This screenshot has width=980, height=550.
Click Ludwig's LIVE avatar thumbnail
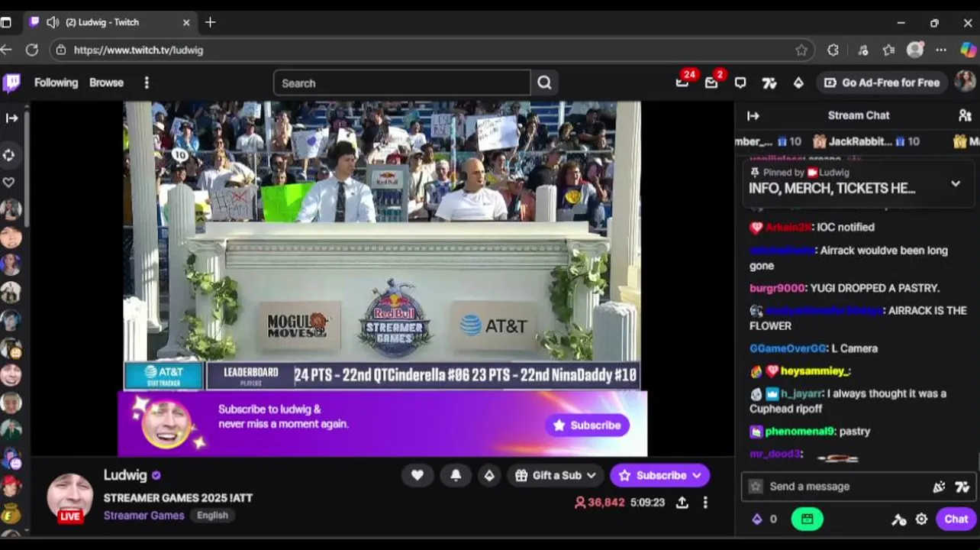pos(70,497)
